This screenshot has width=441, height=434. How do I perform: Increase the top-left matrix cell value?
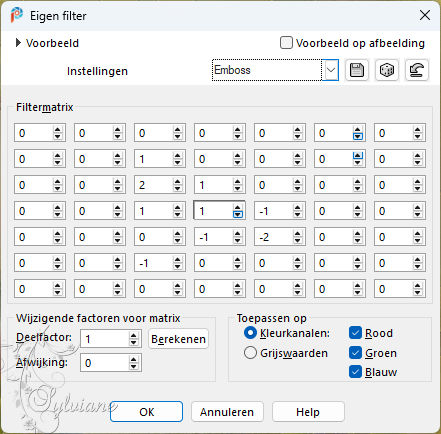57,130
